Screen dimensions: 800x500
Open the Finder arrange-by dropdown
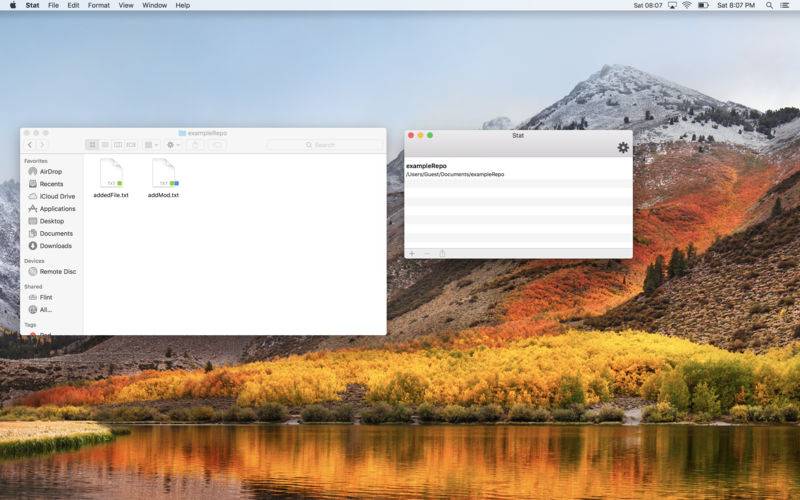[152, 145]
